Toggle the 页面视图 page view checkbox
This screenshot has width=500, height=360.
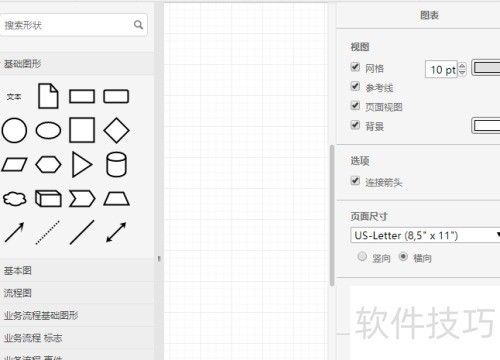pos(355,105)
